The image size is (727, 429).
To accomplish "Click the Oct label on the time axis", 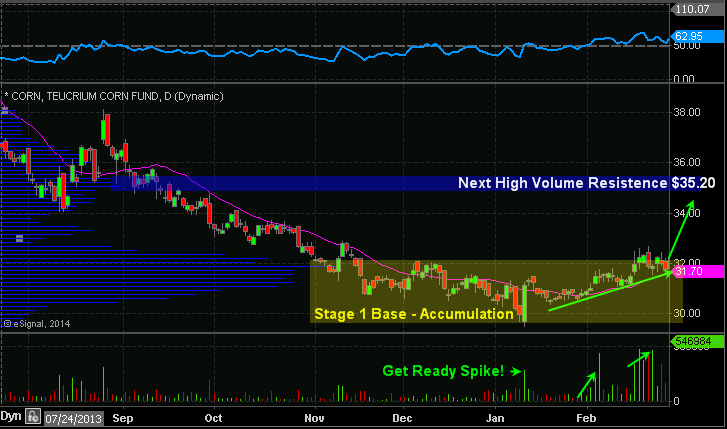I will click(213, 418).
